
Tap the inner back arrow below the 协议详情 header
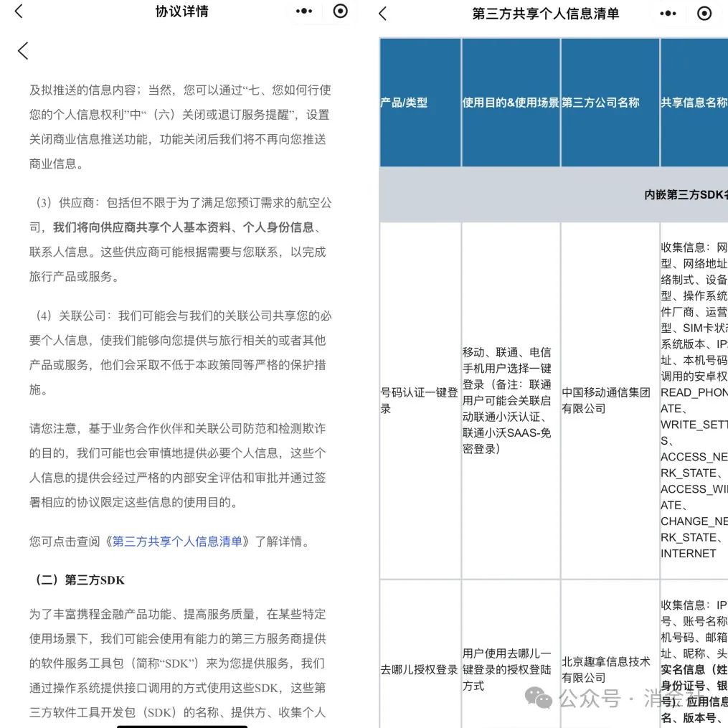point(23,51)
